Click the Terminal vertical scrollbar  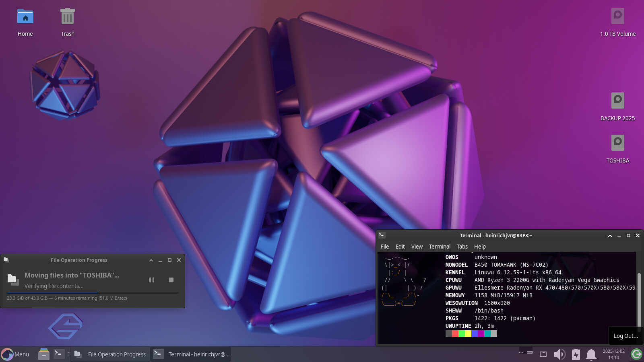[639, 298]
